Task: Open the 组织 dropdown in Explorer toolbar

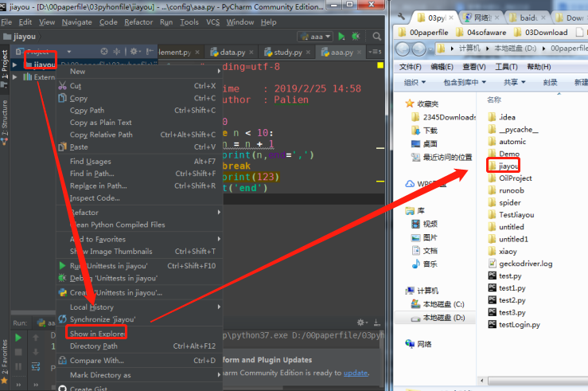Action: pyautogui.click(x=415, y=82)
